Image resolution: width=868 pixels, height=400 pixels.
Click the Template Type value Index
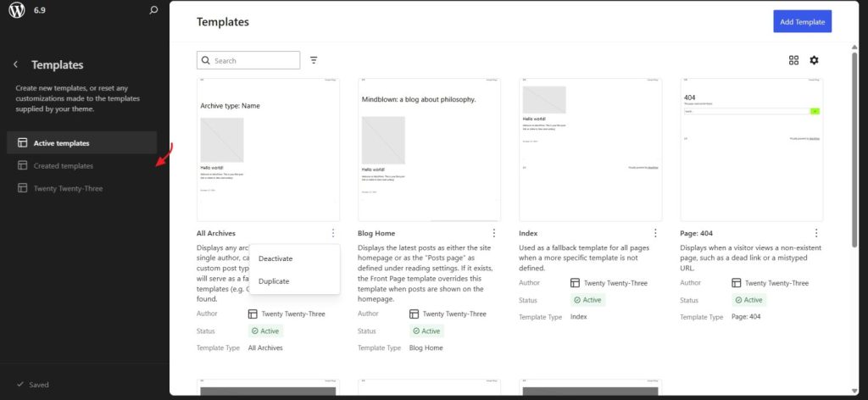(x=578, y=317)
